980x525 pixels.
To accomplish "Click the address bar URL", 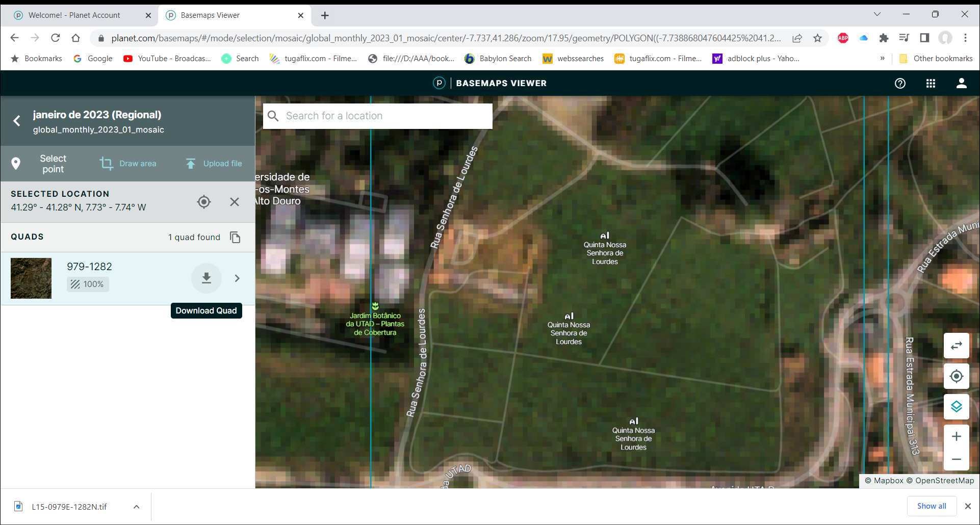I will pos(446,38).
